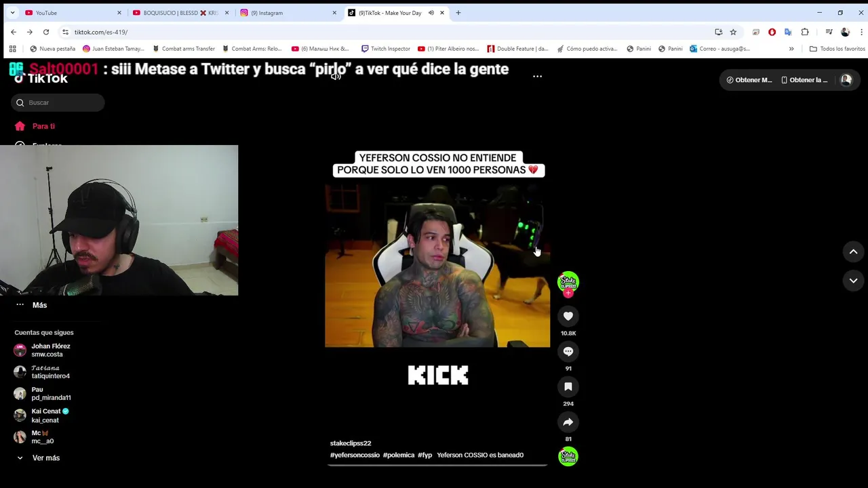Image resolution: width=868 pixels, height=488 pixels.
Task: Share the video with the arrow icon
Action: click(568, 422)
